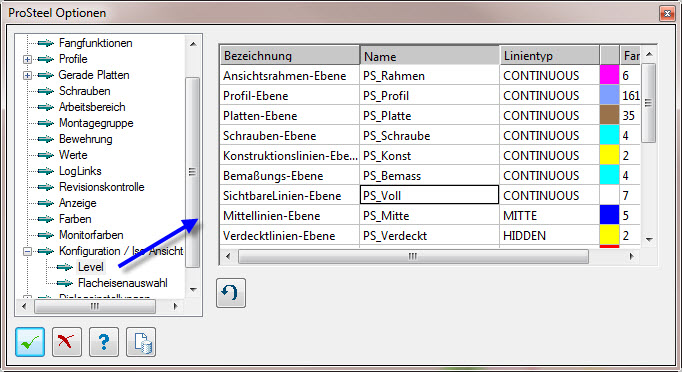Click tree panel horizontal scroll right arrow

click(x=175, y=306)
